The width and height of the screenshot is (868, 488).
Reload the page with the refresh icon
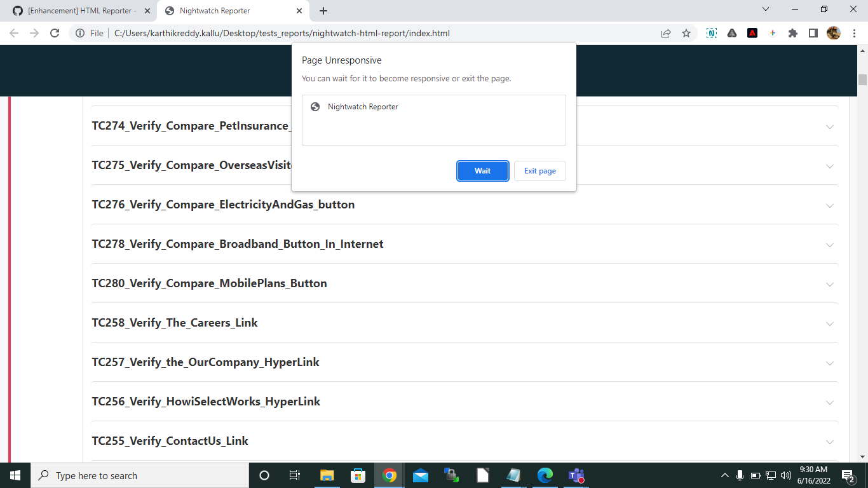click(x=54, y=33)
